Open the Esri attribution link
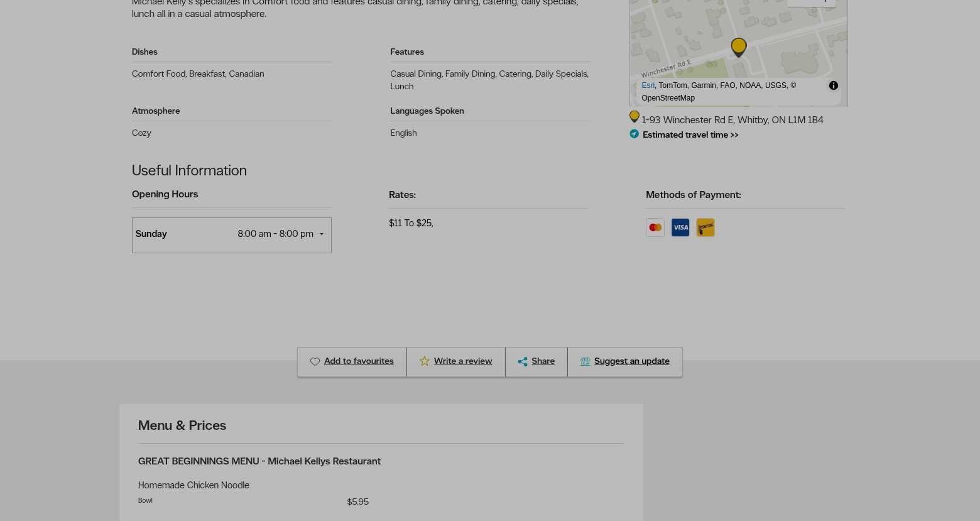Image resolution: width=980 pixels, height=521 pixels. click(648, 85)
